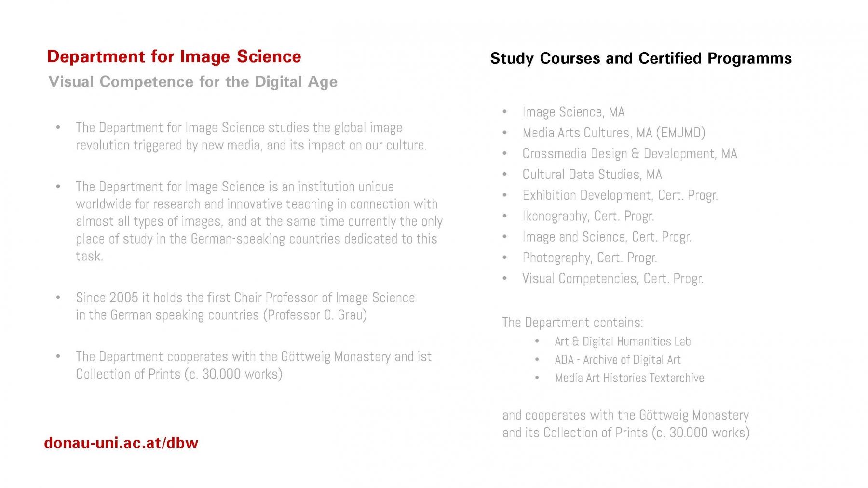Select the paragraph about global image revolution
Screen dimensions: 868x488
point(251,136)
